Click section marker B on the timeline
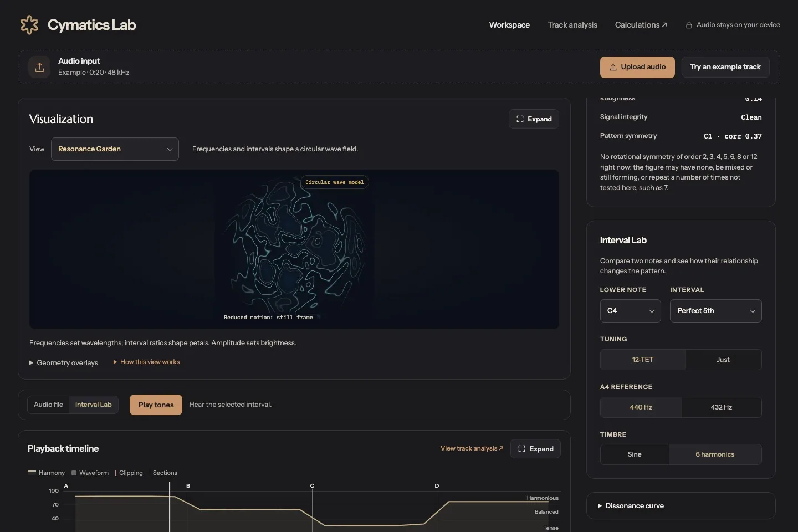 coord(188,486)
